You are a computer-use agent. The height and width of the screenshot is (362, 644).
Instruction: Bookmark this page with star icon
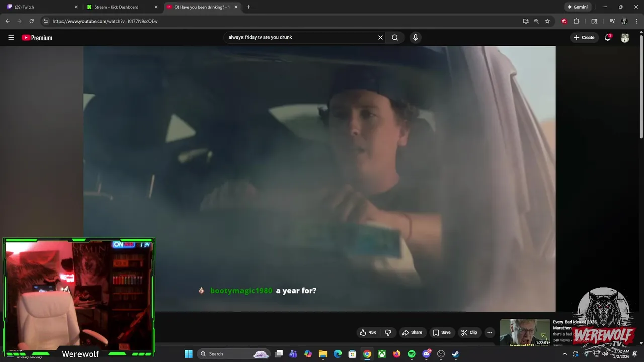(x=547, y=21)
